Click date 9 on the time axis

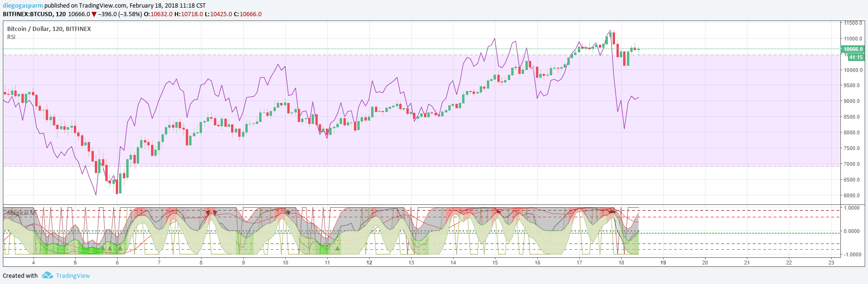pos(243,262)
